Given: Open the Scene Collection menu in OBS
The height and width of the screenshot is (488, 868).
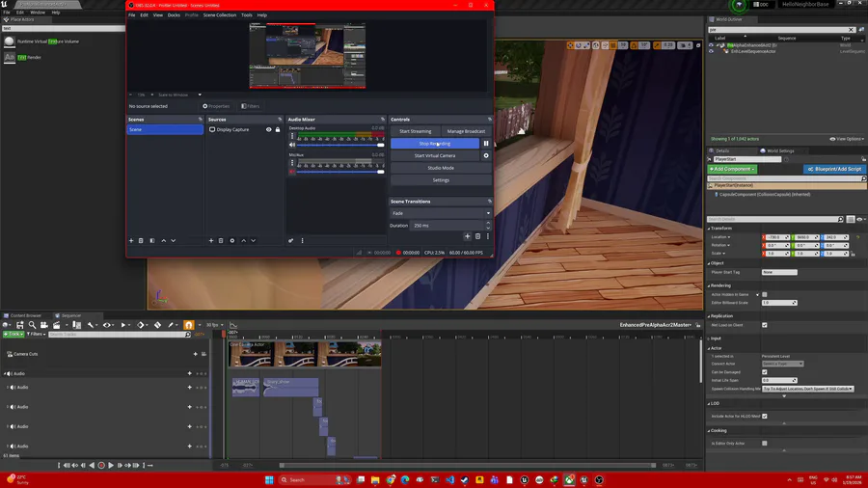Looking at the screenshot, I should tap(219, 15).
